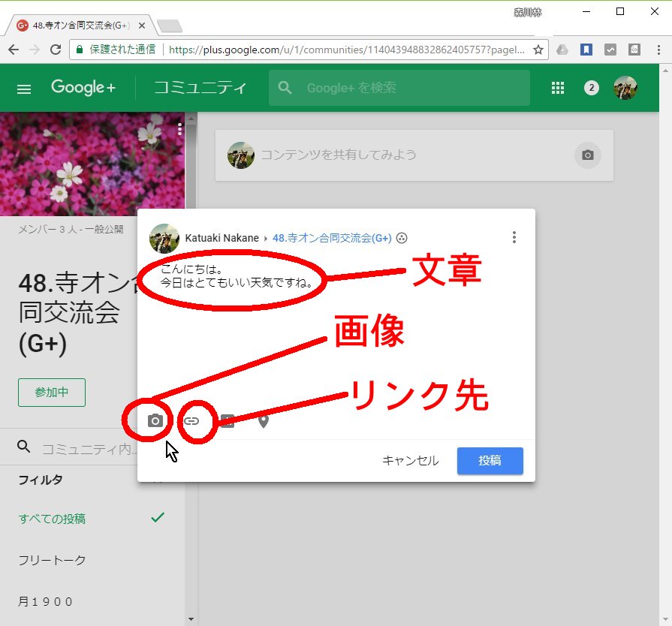This screenshot has height=626, width=672.
Task: Select the すべての投稿 filter
Action: pos(53,519)
